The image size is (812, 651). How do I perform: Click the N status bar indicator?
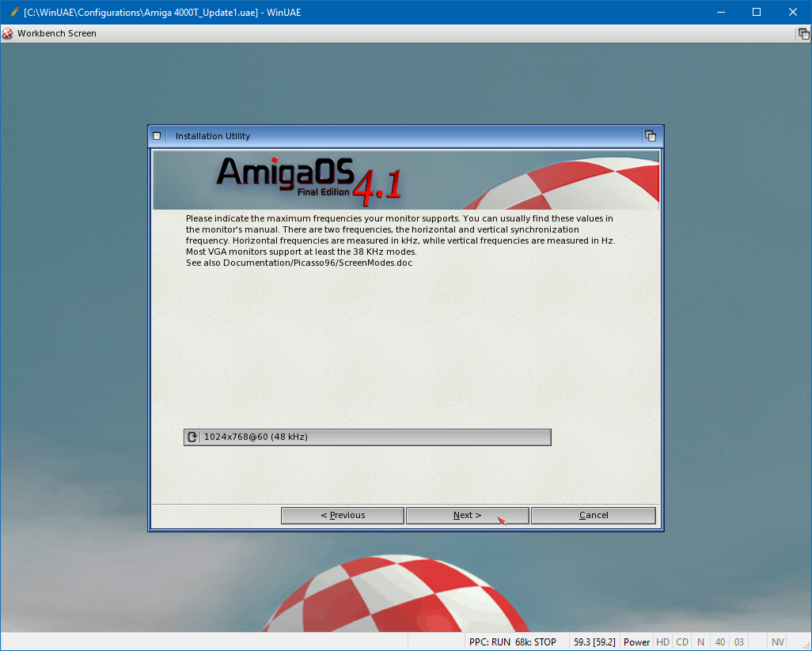(x=701, y=642)
